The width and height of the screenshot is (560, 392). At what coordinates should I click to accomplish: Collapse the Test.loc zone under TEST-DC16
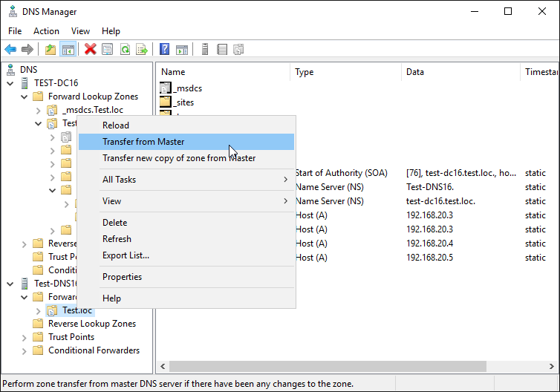[x=38, y=123]
